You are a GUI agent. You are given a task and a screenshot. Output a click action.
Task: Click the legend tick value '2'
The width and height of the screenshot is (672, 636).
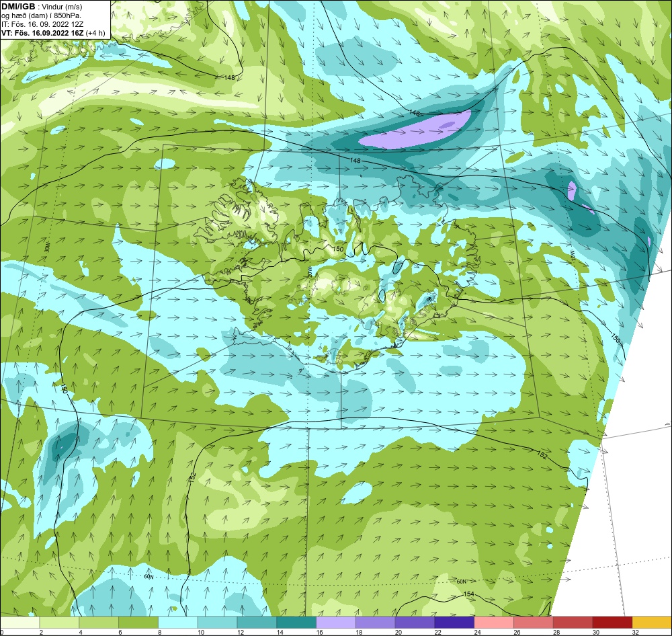[x=41, y=632]
